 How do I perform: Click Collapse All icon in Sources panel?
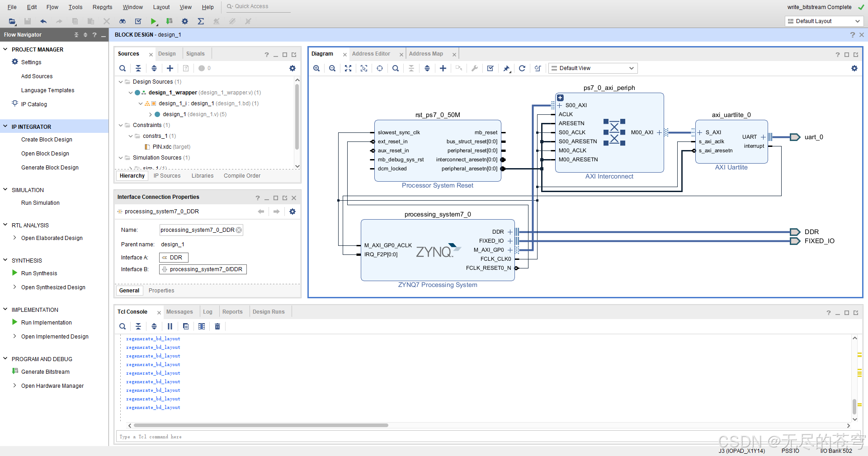point(138,68)
